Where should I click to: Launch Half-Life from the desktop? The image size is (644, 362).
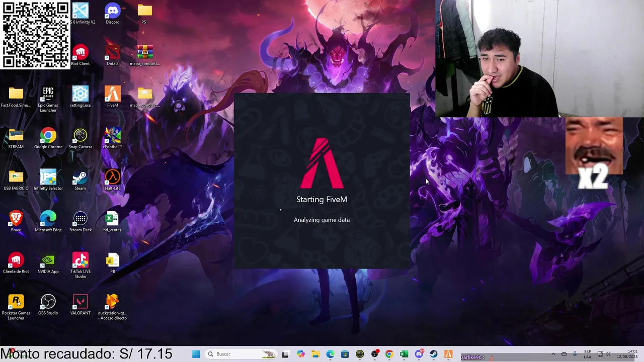112,179
